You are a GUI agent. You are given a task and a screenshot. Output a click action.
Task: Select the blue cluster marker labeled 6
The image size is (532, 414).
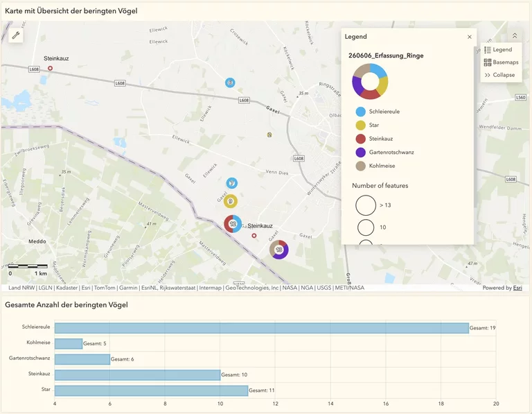point(230,83)
